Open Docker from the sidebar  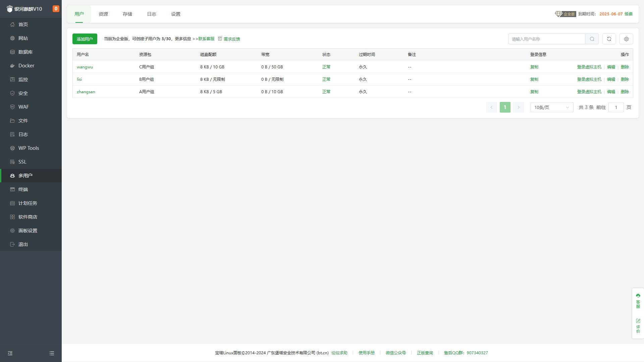(26, 66)
